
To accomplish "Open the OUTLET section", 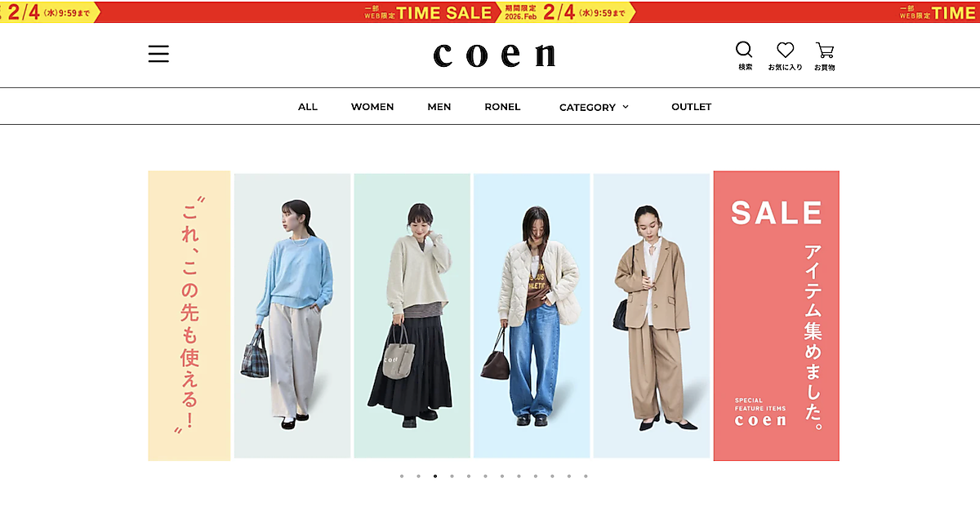I will coord(692,107).
